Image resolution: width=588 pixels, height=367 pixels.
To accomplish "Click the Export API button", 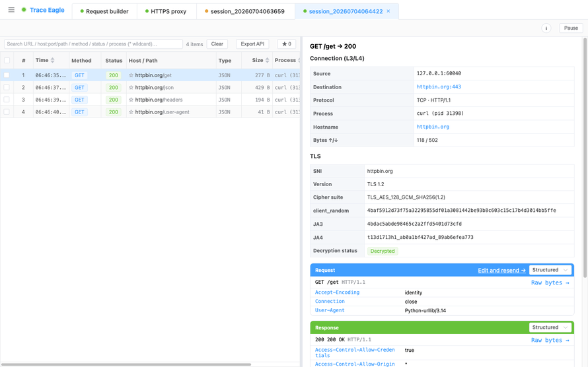I will click(x=252, y=44).
